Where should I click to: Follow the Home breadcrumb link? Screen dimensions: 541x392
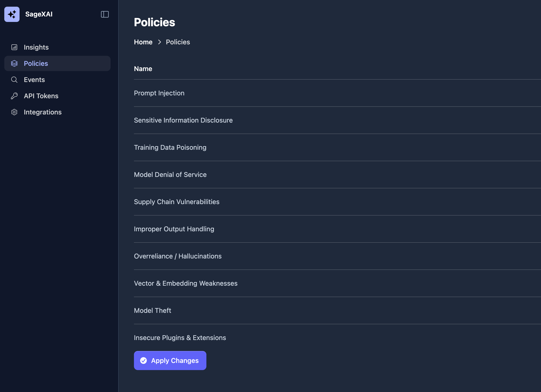coord(143,42)
